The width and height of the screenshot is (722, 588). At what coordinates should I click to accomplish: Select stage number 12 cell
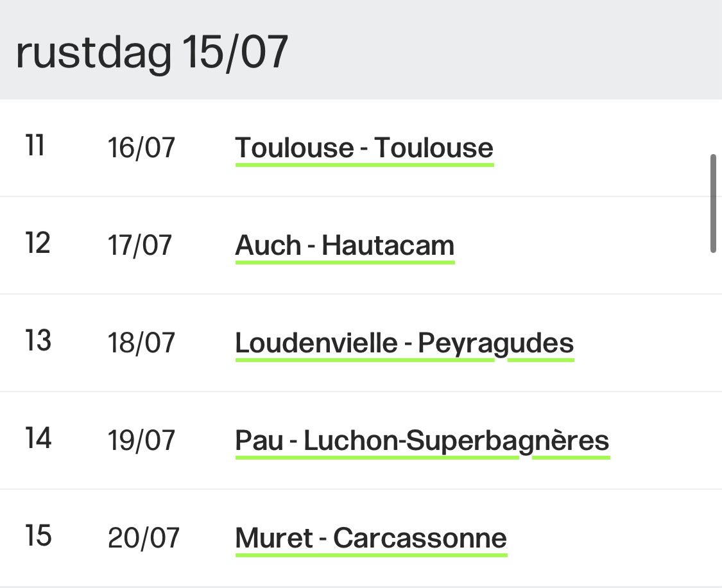tap(37, 243)
